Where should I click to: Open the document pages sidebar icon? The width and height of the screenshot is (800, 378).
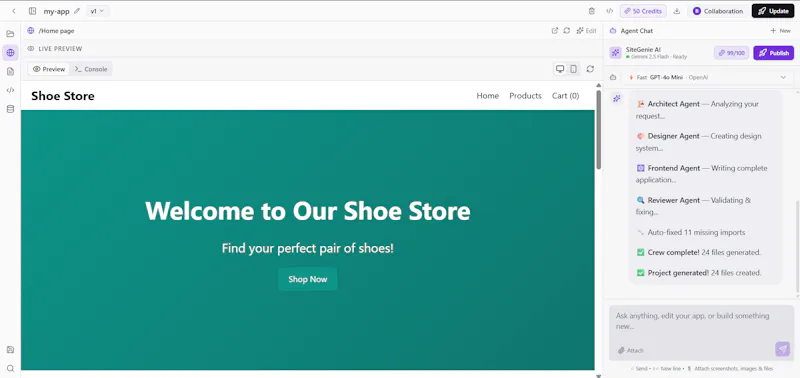point(10,71)
